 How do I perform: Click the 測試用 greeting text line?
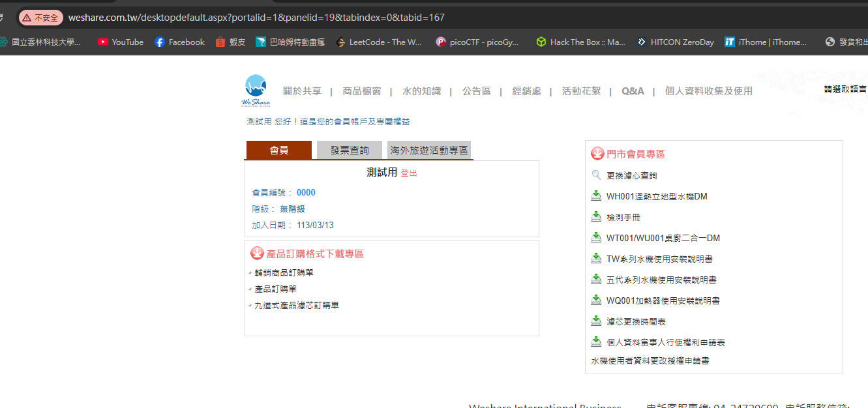(x=328, y=122)
